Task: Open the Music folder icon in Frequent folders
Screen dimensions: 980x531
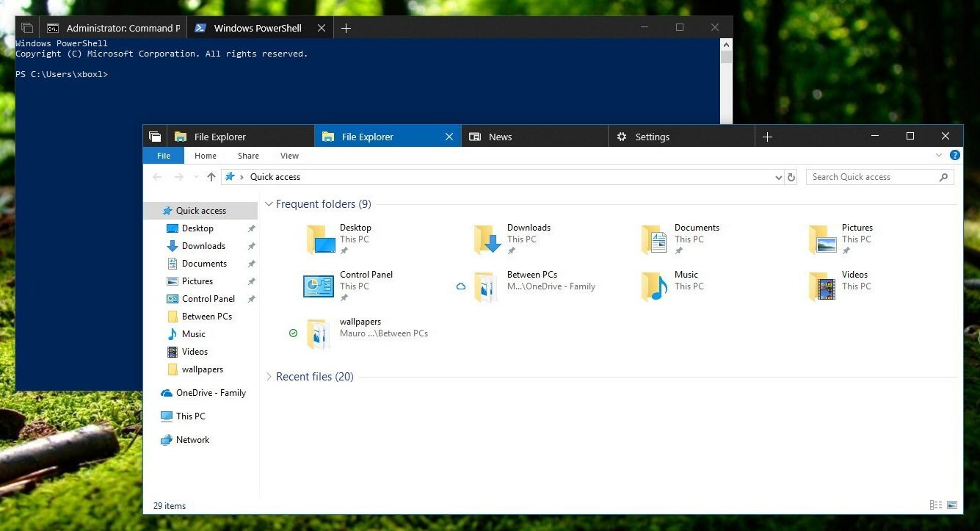Action: (654, 286)
